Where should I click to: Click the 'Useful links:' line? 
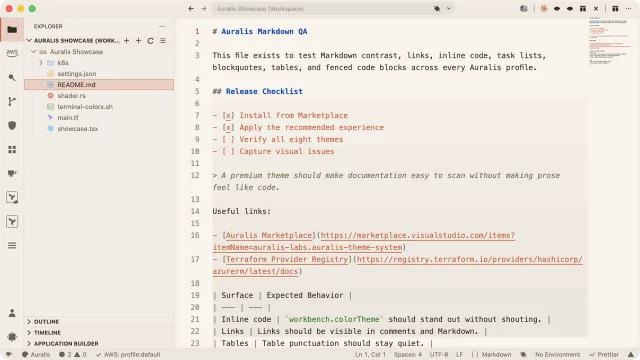[x=241, y=211]
